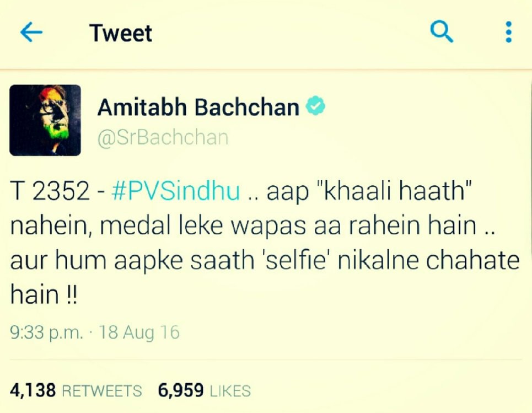Open the three-dot overflow menu
Image resolution: width=532 pixels, height=413 pixels.
[x=508, y=32]
